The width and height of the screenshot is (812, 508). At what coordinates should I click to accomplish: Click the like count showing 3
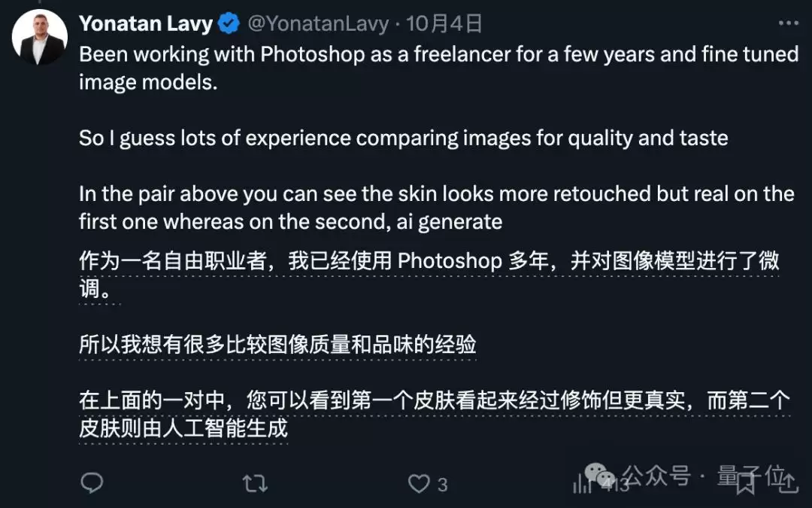coord(442,485)
